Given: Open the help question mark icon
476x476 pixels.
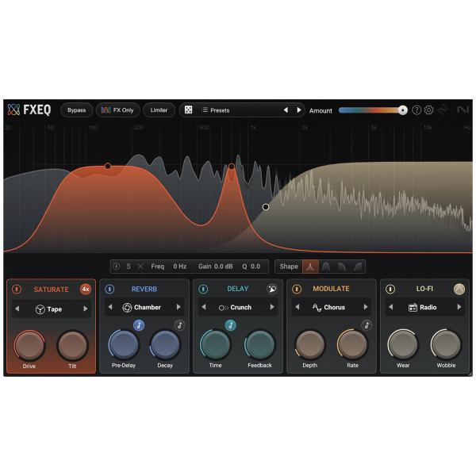Looking at the screenshot, I should [x=416, y=110].
